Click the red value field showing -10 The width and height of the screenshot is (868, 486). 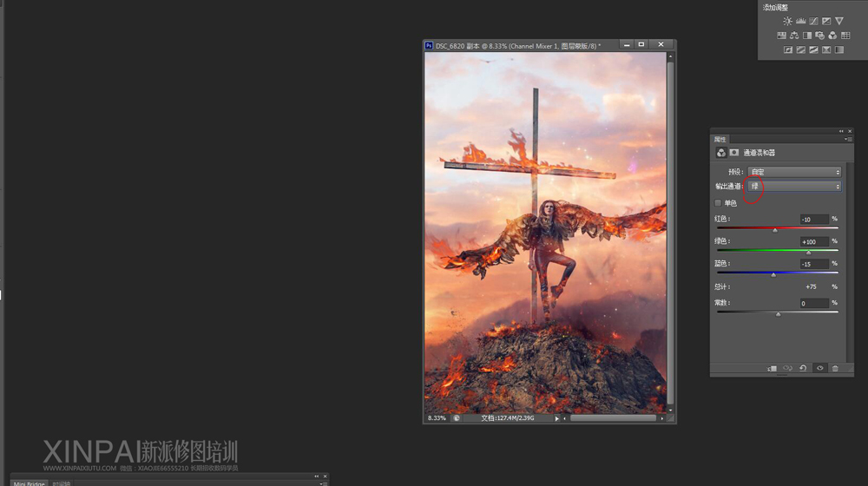coord(814,220)
